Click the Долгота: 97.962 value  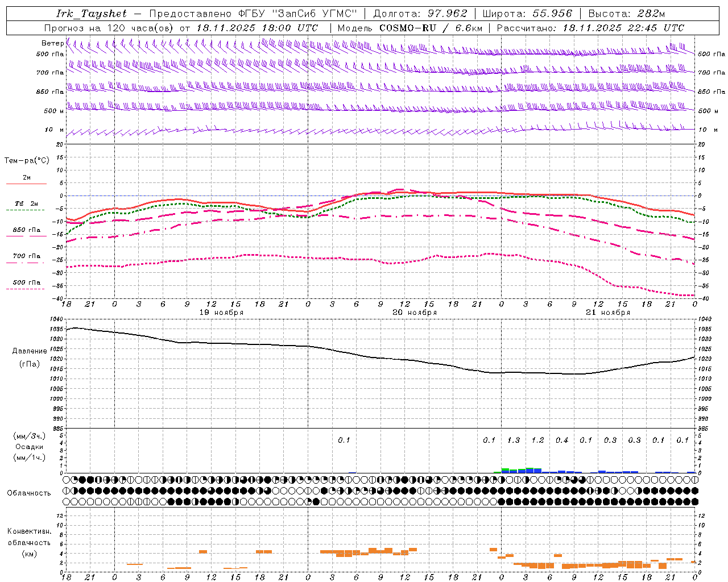point(420,14)
